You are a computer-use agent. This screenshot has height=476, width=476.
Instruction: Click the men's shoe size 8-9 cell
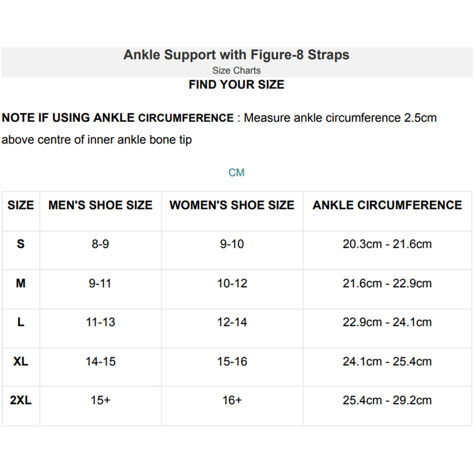[x=100, y=244]
